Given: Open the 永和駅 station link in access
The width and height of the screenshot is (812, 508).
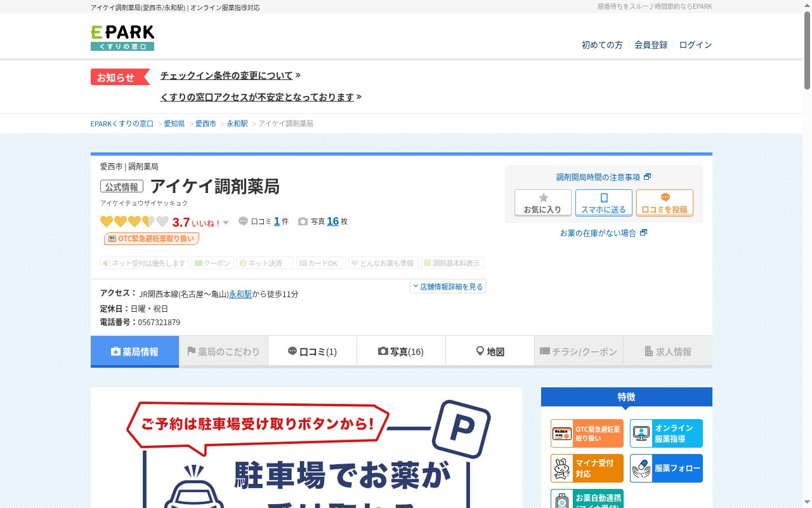Looking at the screenshot, I should pos(240,295).
